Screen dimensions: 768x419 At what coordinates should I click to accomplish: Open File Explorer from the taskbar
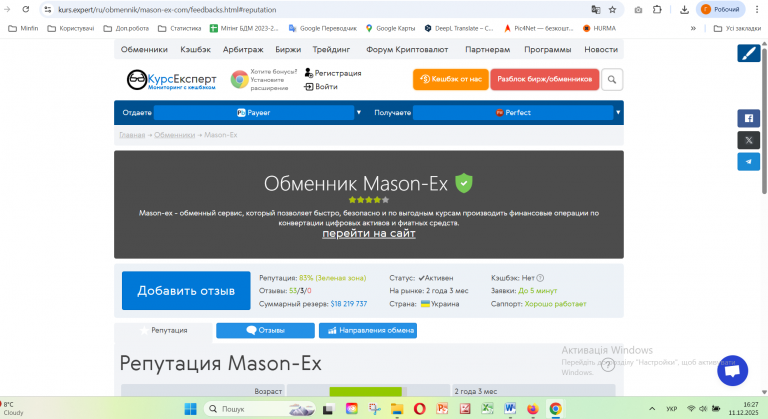(x=397, y=409)
